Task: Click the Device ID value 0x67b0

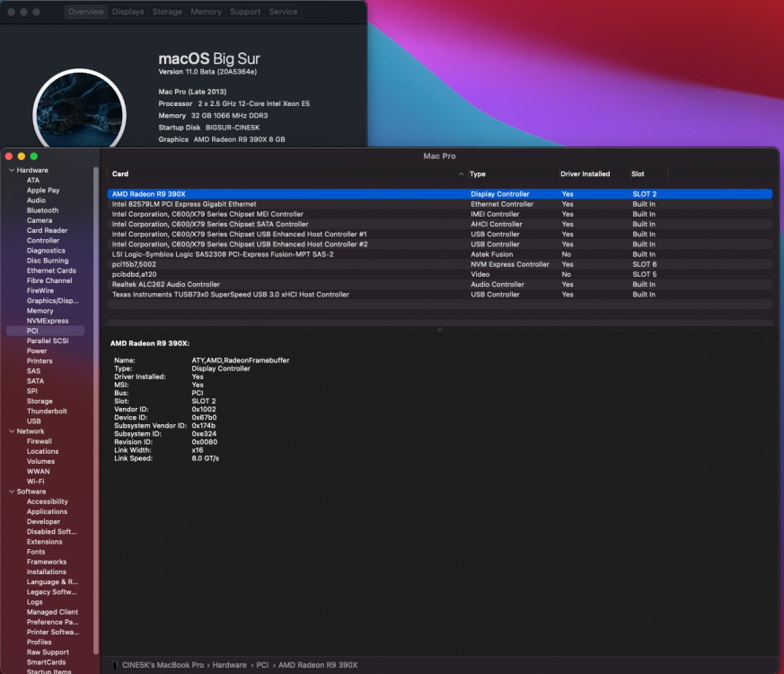Action: click(x=204, y=417)
